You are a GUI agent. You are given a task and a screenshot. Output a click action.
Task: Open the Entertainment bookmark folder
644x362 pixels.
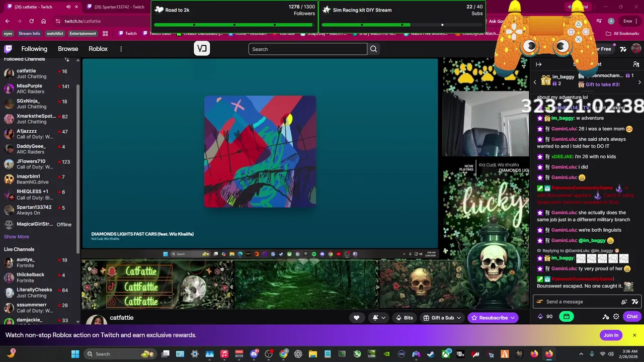(83, 34)
